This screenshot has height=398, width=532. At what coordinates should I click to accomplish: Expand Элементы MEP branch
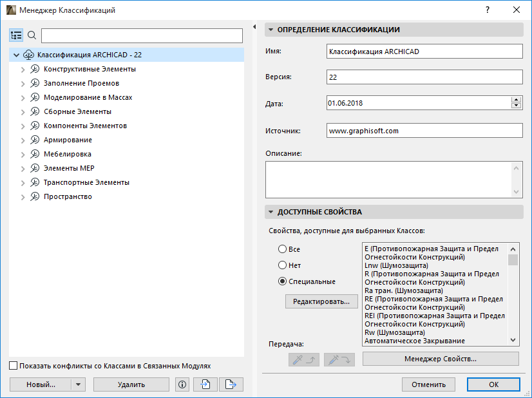pos(23,169)
